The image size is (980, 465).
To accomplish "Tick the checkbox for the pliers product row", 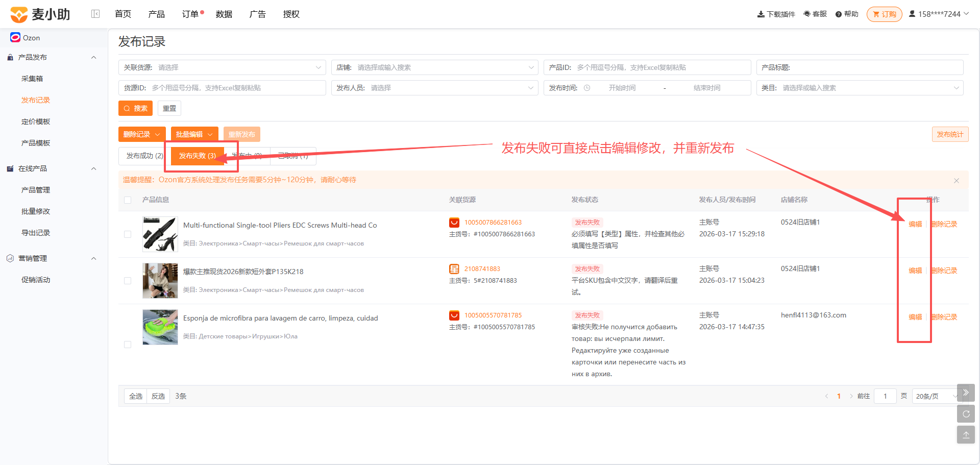I will [x=128, y=234].
